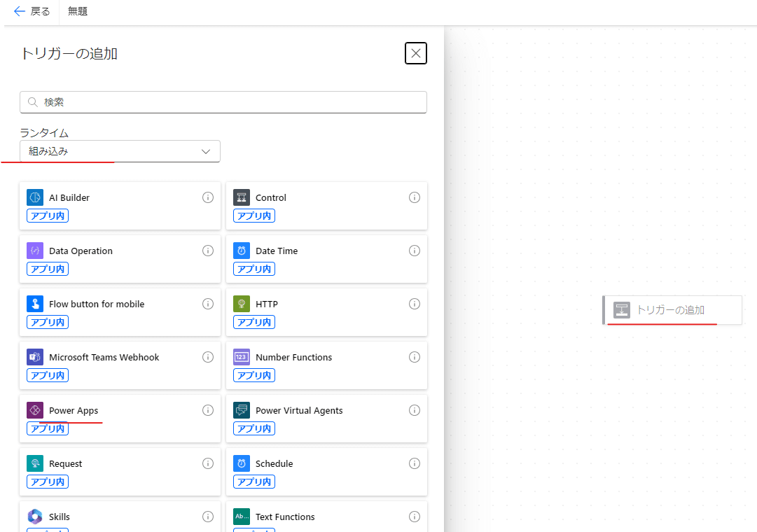Pick the Power Virtual Agents label

click(x=299, y=410)
